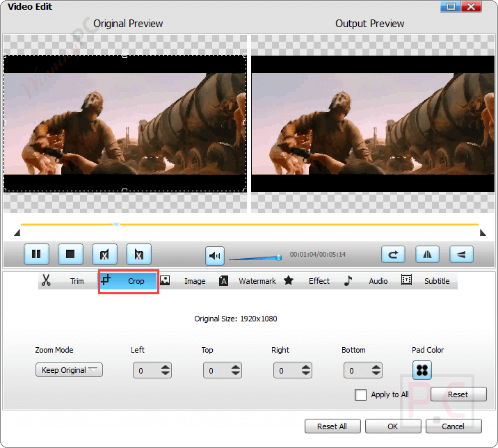
Task: Switch to the Audio tab
Action: pos(367,281)
